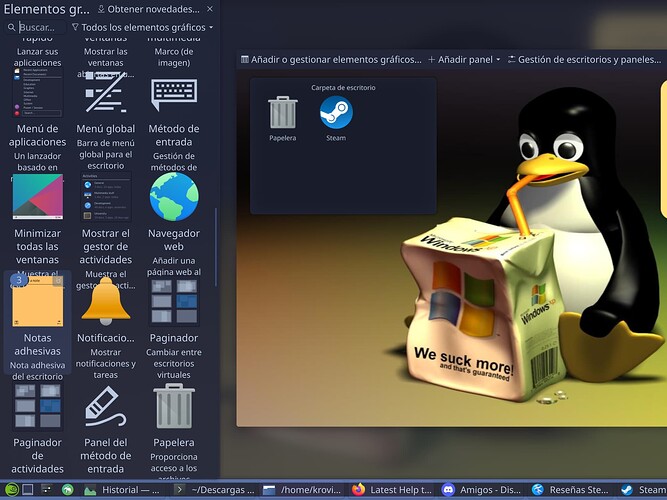Switch to /home/krovi file manager task
The height and width of the screenshot is (500, 667).
[x=302, y=490]
